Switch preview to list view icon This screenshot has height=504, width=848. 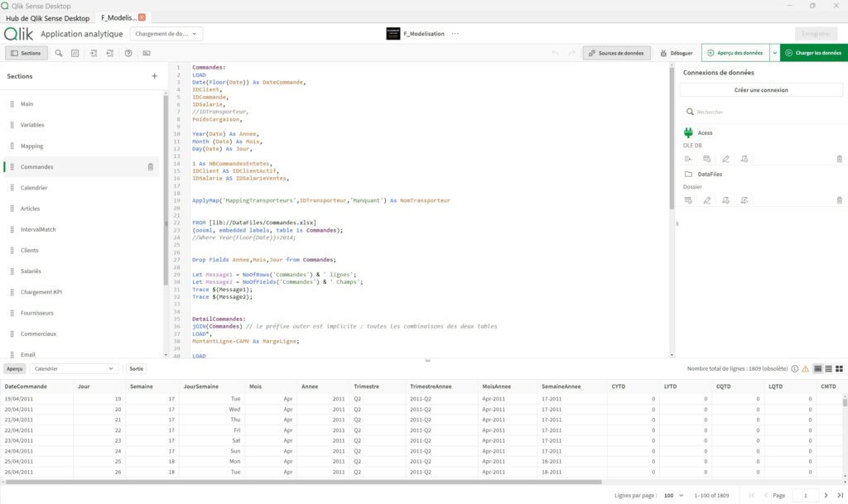(x=828, y=368)
